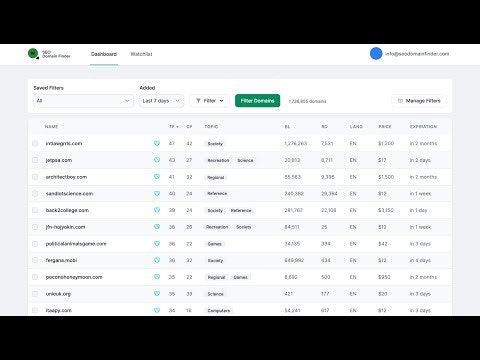The width and height of the screenshot is (480, 360).
Task: Click the account email info@seodomainfinder.com
Action: 417,54
